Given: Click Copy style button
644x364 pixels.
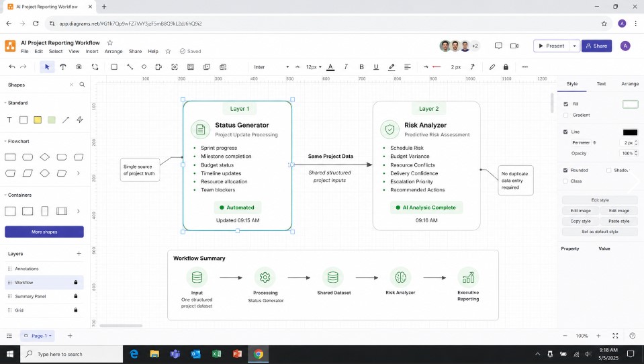Looking at the screenshot, I should pyautogui.click(x=580, y=221).
